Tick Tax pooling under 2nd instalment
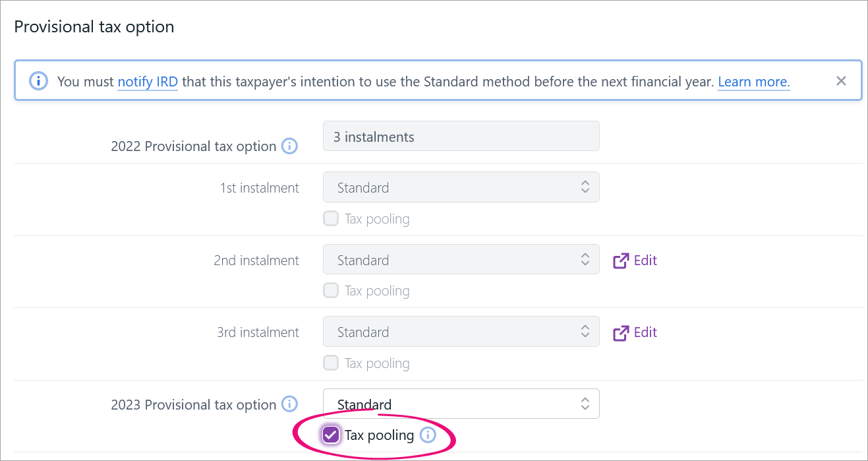This screenshot has height=461, width=868. tap(331, 290)
